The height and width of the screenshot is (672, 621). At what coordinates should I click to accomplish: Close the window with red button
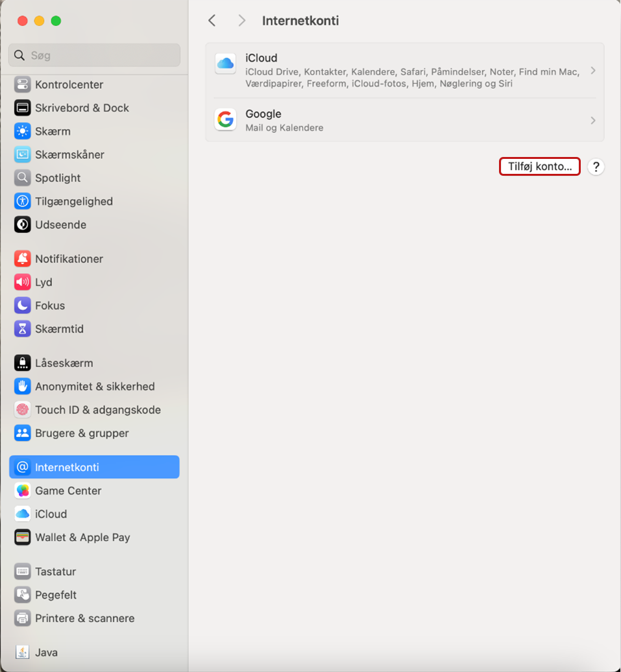click(x=22, y=21)
